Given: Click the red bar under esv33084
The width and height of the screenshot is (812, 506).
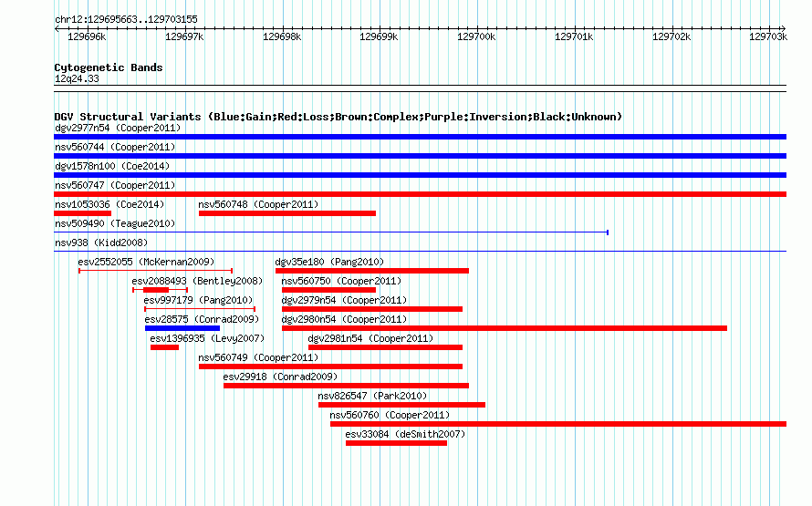Looking at the screenshot, I should pyautogui.click(x=396, y=443).
